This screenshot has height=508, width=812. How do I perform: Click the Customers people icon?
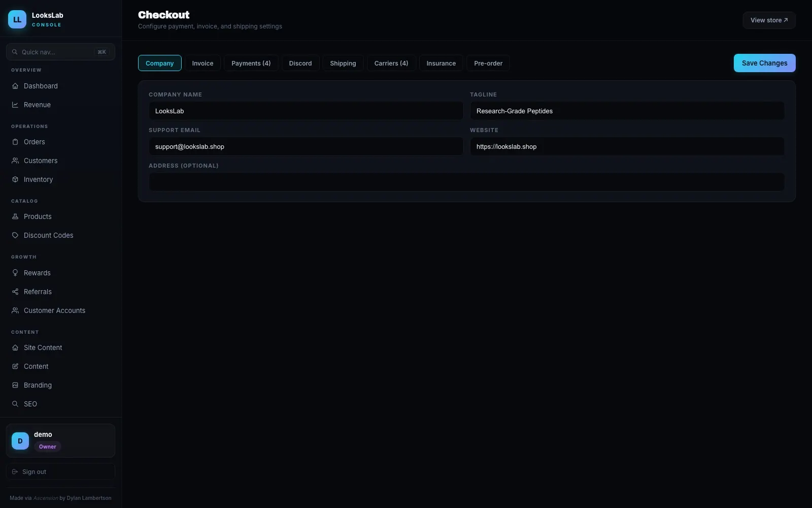15,161
